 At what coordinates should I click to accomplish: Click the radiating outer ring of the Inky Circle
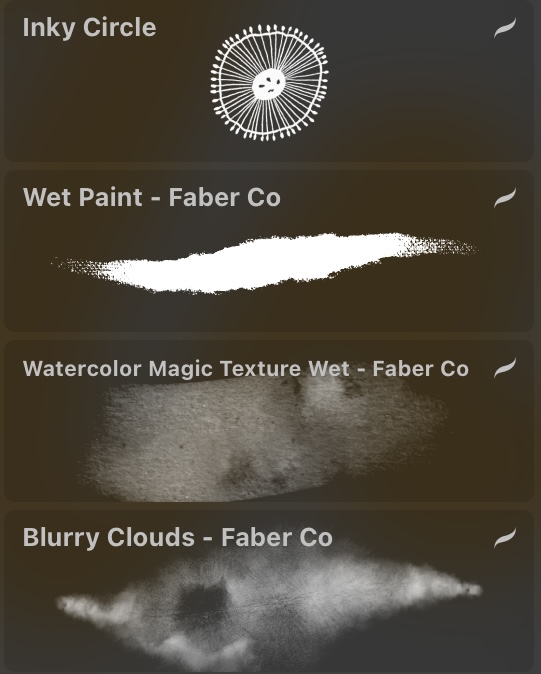pyautogui.click(x=223, y=83)
